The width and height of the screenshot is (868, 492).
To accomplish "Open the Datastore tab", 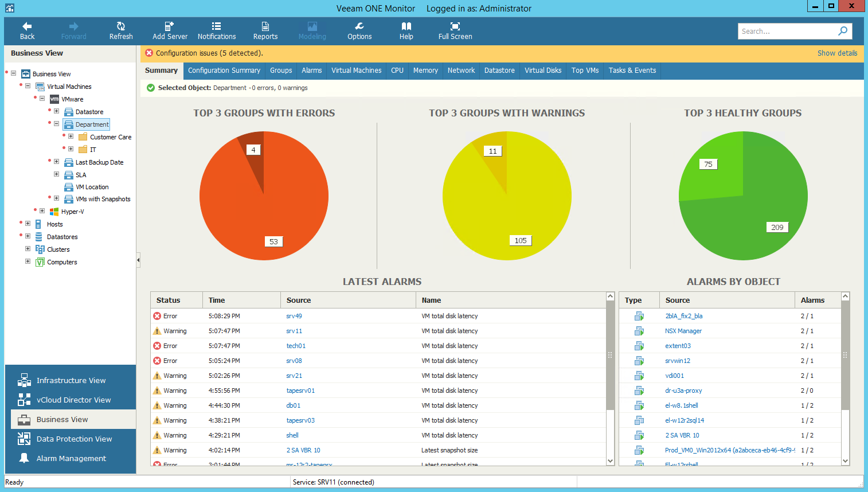I will 499,71.
